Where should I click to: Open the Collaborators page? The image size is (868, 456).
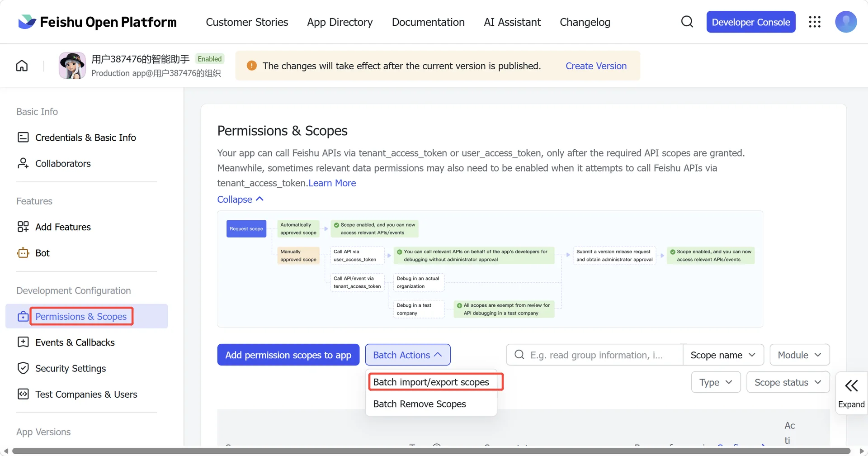(86, 163)
